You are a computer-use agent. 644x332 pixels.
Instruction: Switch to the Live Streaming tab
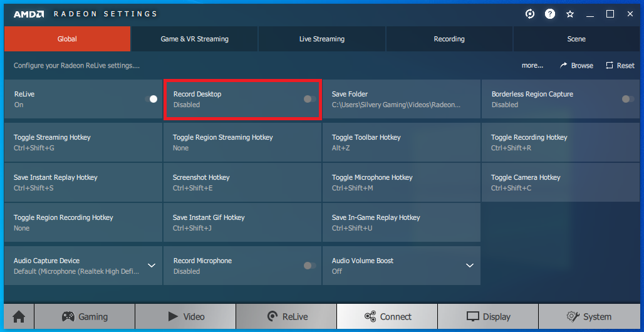322,39
